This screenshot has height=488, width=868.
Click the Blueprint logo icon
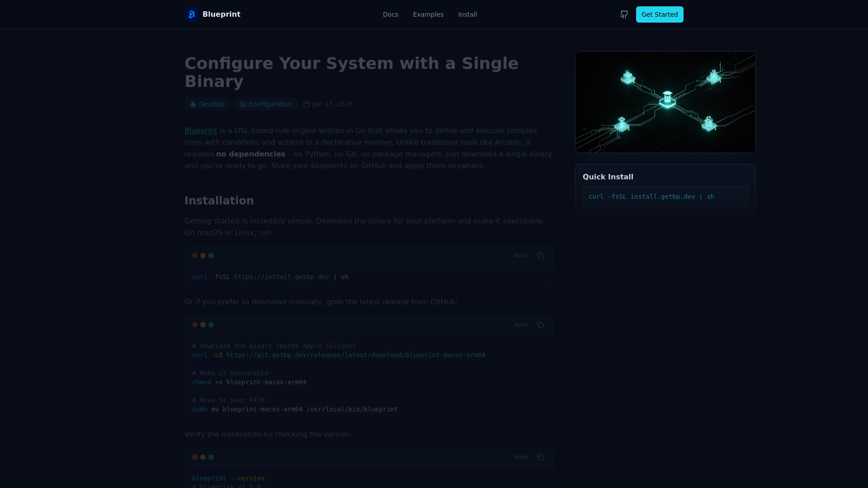pos(191,14)
